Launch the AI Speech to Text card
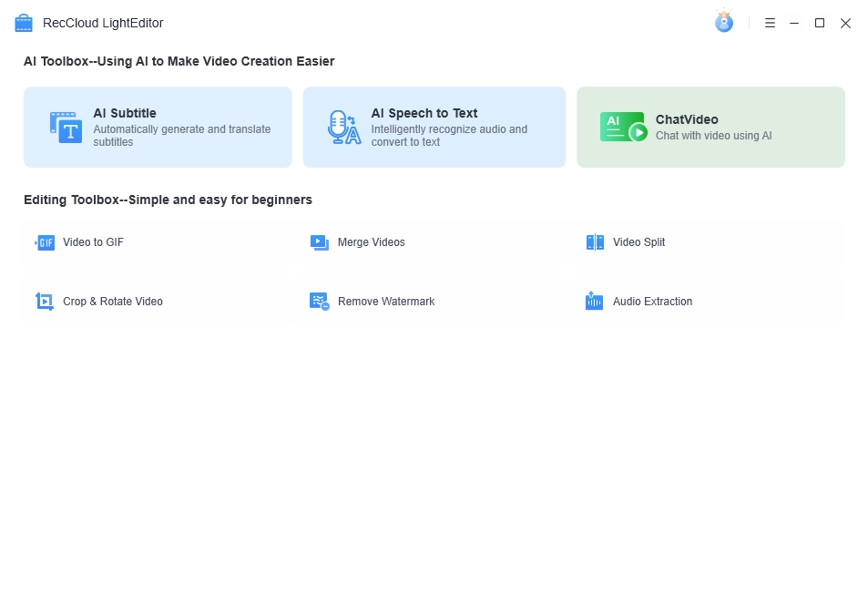The height and width of the screenshot is (605, 868). pos(434,127)
